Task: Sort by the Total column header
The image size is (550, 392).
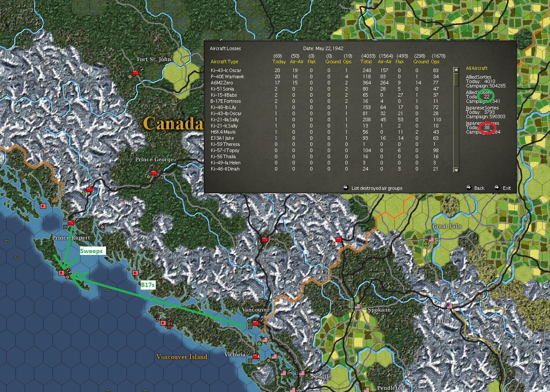Action: click(367, 62)
